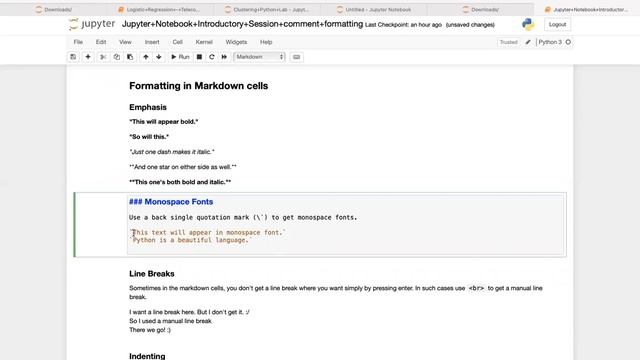Click 'And one star on either side' text
640x360 pixels.
pos(183,167)
